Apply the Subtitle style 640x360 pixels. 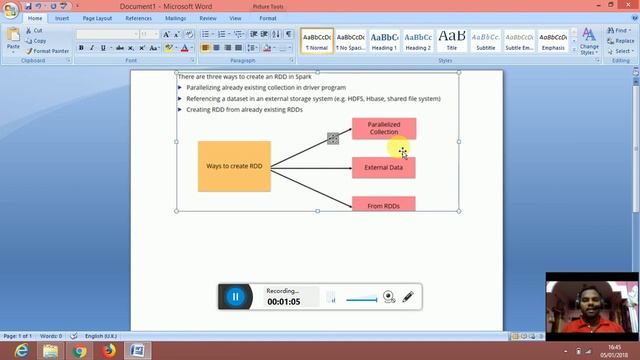(x=486, y=41)
